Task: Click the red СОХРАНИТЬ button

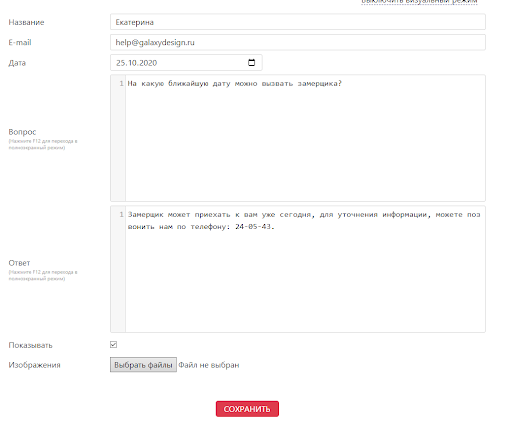Action: [247, 409]
